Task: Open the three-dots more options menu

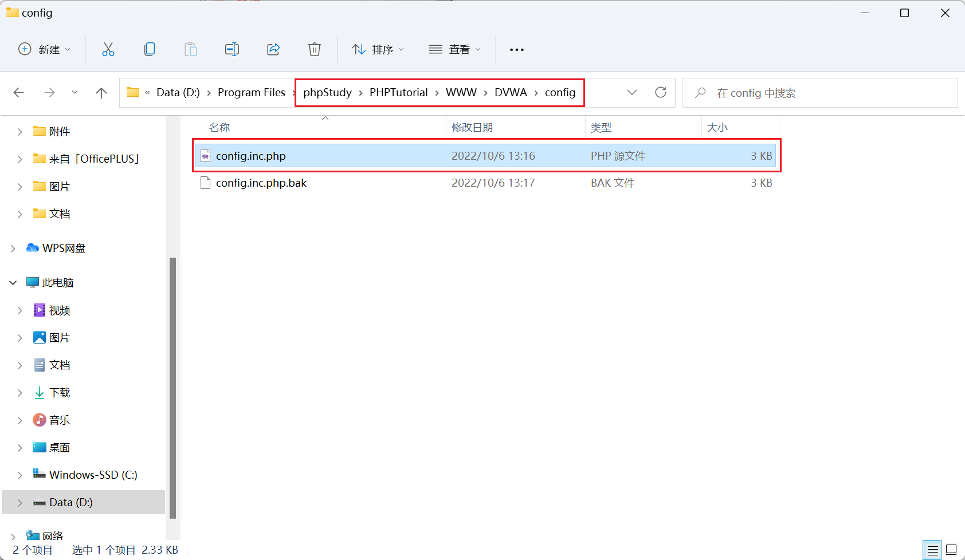Action: 517,50
